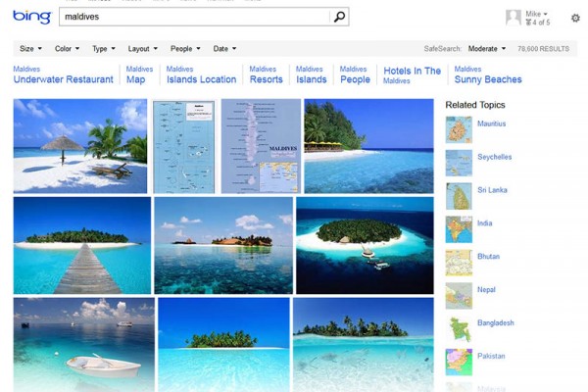Viewport: 588px width, 392px height.
Task: Open the Layout filter menu
Action: (143, 48)
